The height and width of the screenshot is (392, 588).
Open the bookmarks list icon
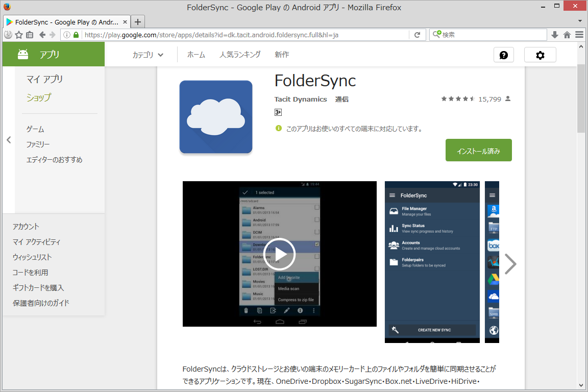[x=30, y=35]
